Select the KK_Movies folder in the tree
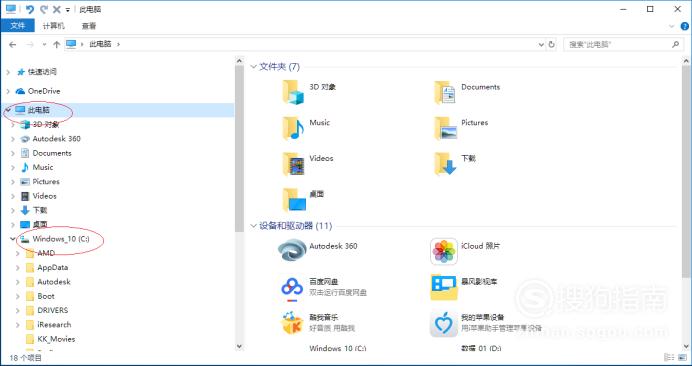The height and width of the screenshot is (366, 692). point(56,339)
